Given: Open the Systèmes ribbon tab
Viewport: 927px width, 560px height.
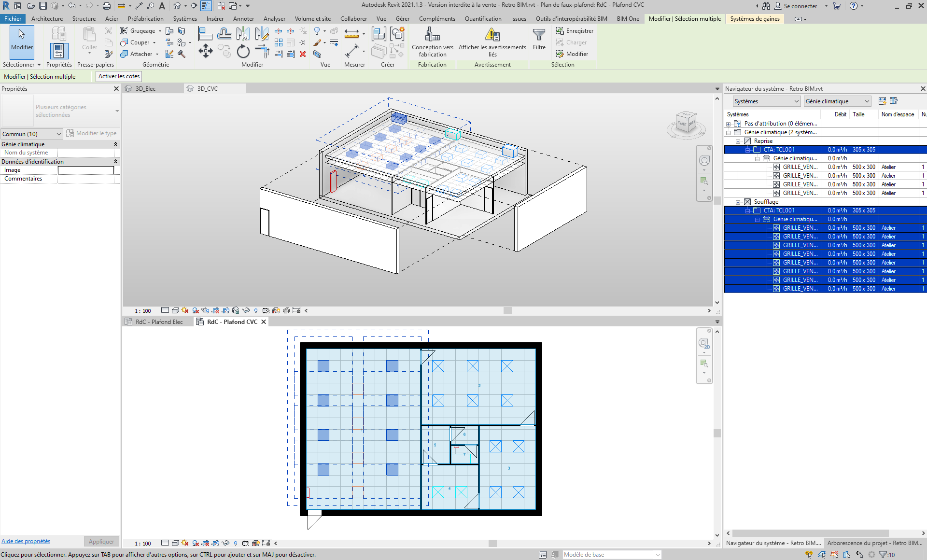Looking at the screenshot, I should [185, 19].
